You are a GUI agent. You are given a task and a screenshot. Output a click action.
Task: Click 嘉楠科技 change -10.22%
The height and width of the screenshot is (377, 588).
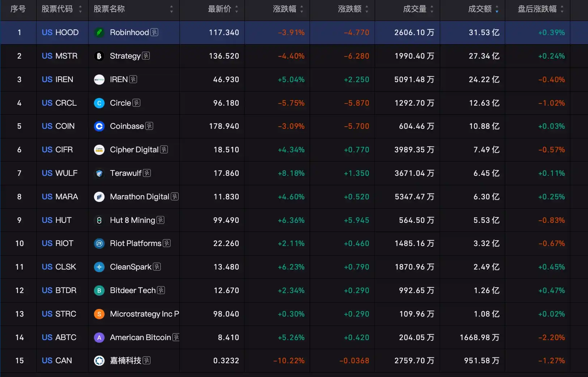(x=289, y=361)
